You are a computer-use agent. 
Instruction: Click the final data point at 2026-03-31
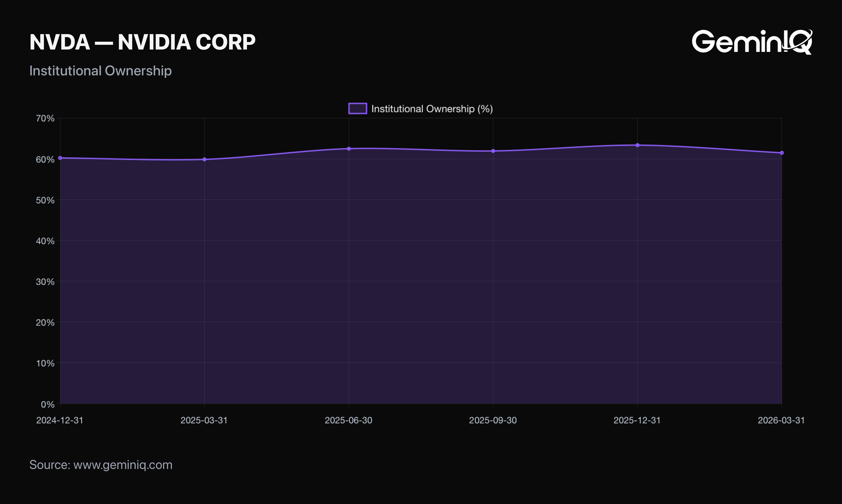coord(782,153)
